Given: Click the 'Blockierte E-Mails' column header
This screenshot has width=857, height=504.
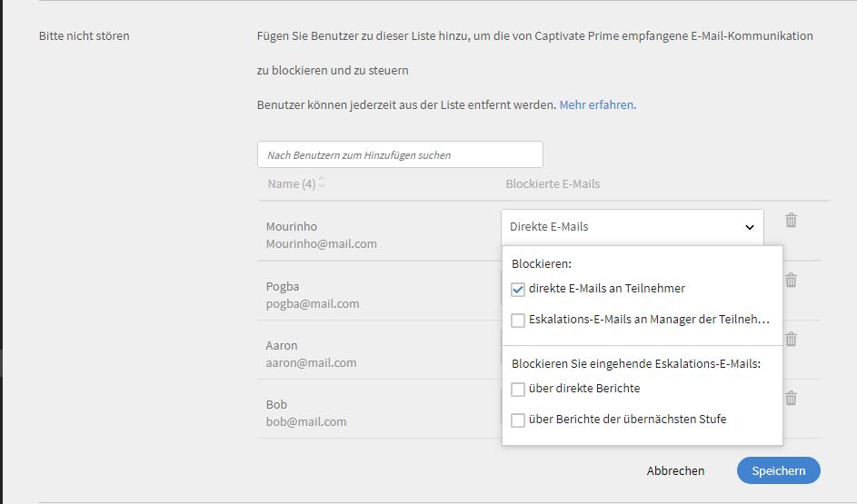Looking at the screenshot, I should 553,183.
